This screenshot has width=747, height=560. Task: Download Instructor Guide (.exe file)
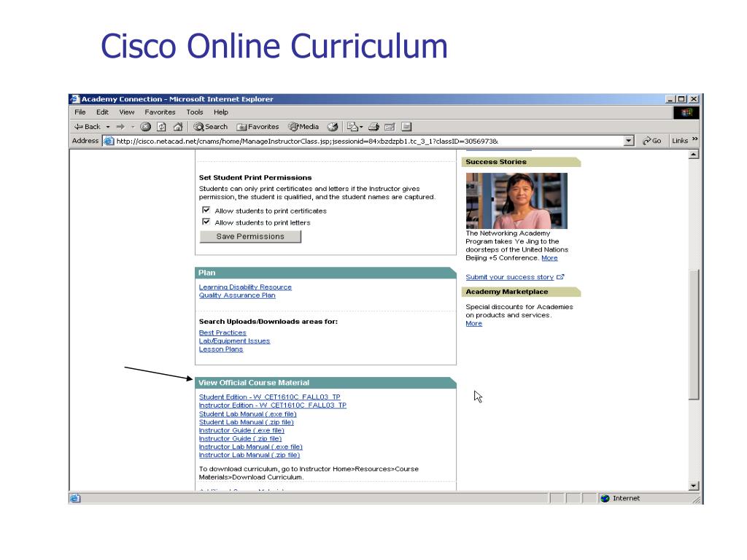[x=241, y=430]
